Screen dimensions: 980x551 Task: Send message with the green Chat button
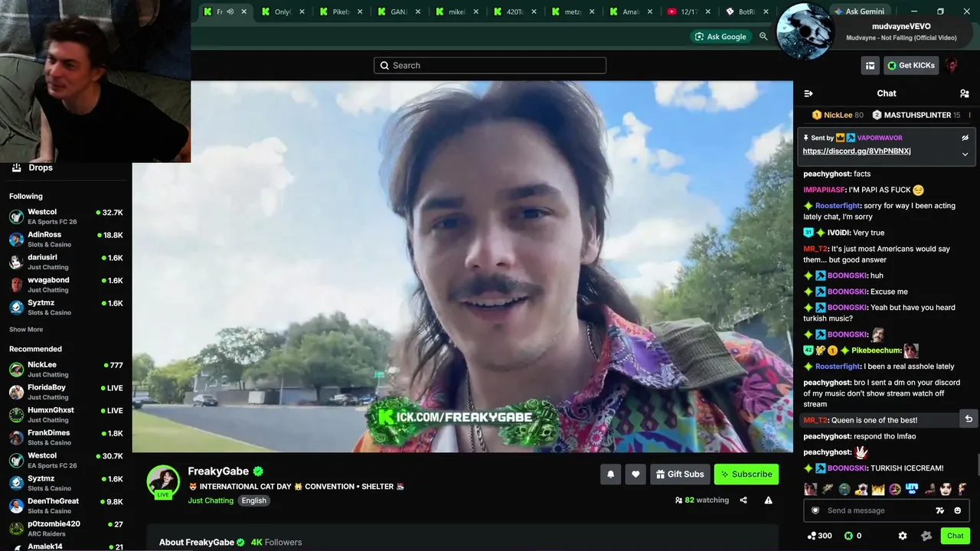point(955,536)
